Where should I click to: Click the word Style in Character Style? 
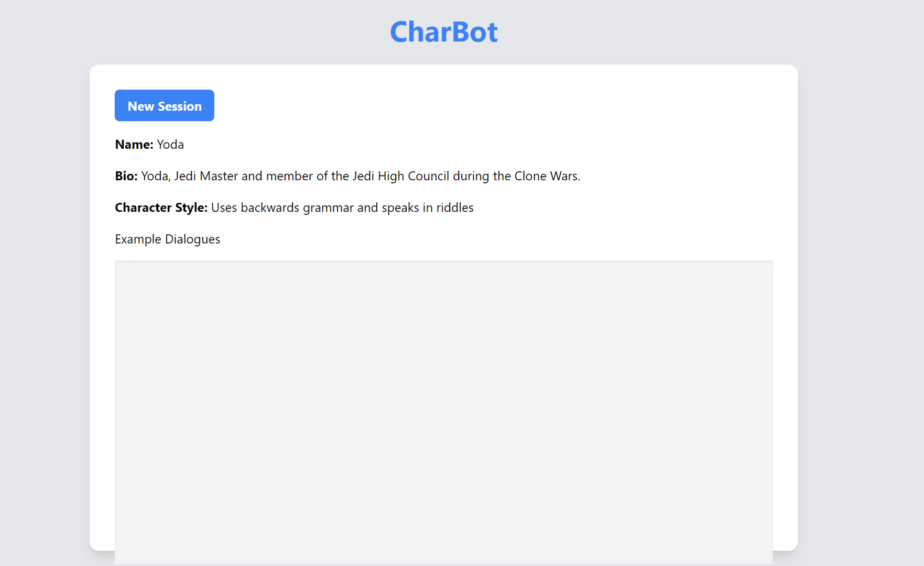[x=191, y=208]
